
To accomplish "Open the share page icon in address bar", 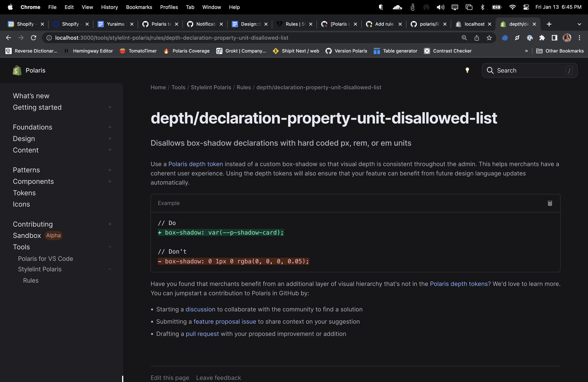I will point(477,38).
